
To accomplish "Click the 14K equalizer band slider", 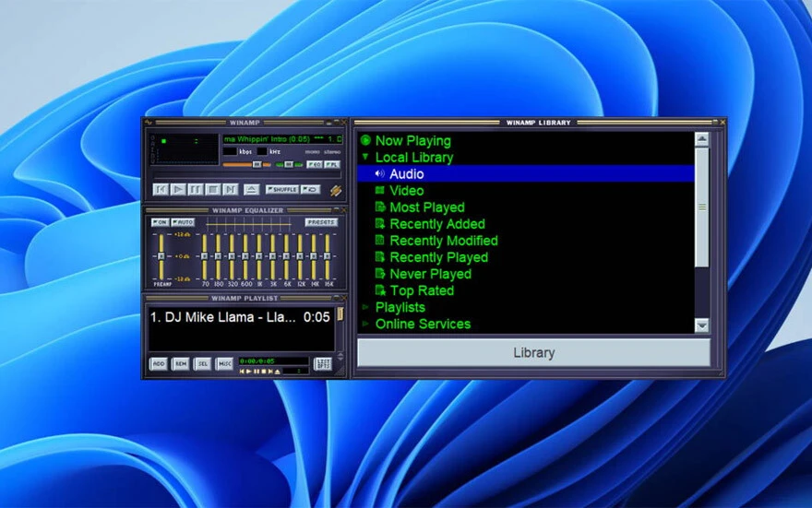I will (314, 256).
